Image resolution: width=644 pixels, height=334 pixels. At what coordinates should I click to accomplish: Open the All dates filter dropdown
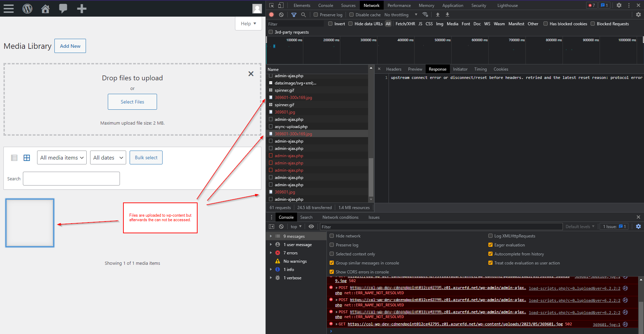click(x=108, y=157)
